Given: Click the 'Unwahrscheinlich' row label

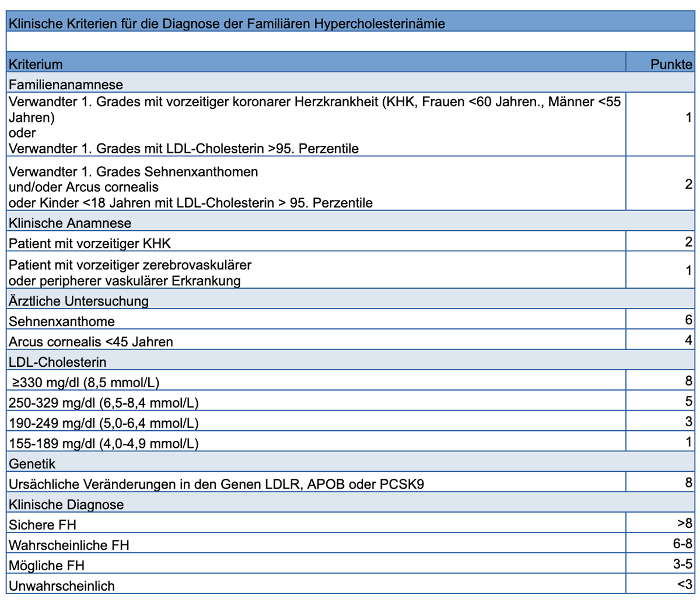Looking at the screenshot, I should pyautogui.click(x=62, y=586).
